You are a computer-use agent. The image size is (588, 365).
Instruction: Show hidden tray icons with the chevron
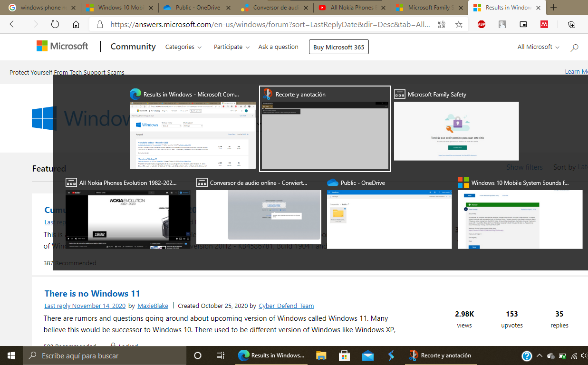[x=539, y=355]
